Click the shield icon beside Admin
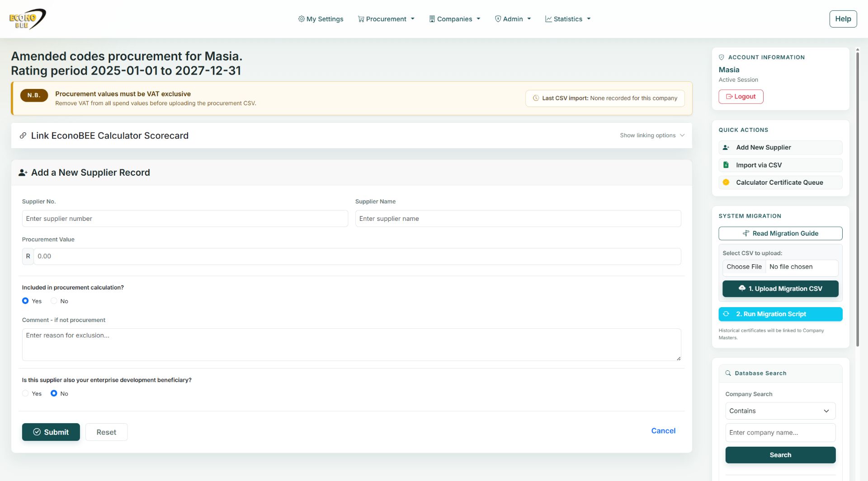The image size is (868, 481). 498,19
